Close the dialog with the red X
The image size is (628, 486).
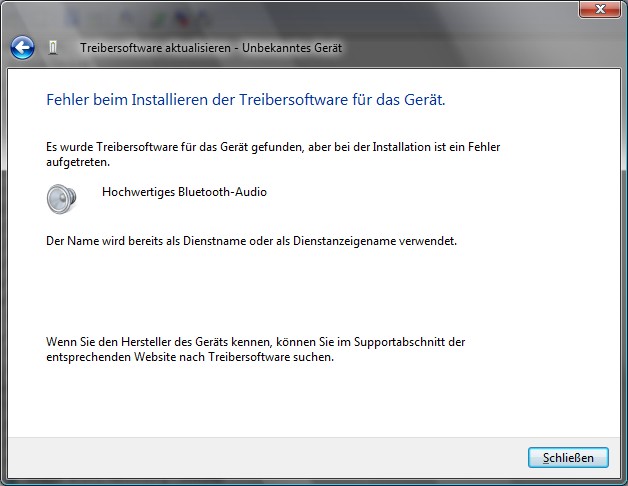tap(600, 9)
